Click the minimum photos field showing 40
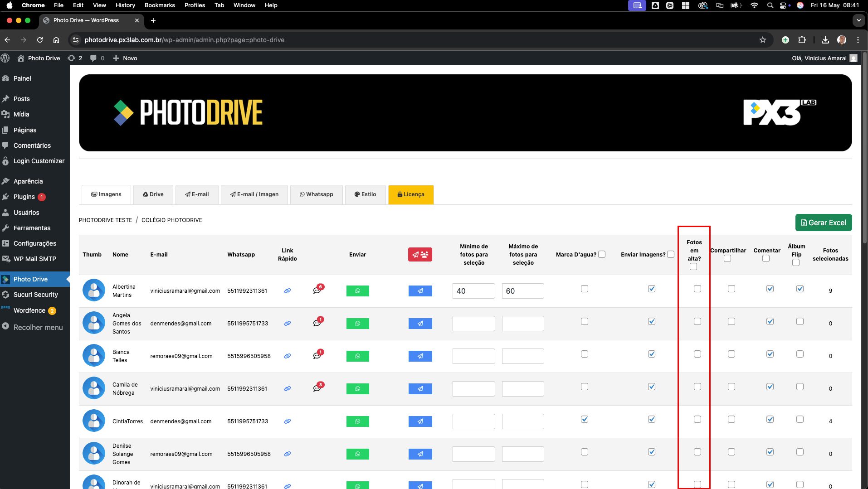The height and width of the screenshot is (489, 868). tap(473, 291)
